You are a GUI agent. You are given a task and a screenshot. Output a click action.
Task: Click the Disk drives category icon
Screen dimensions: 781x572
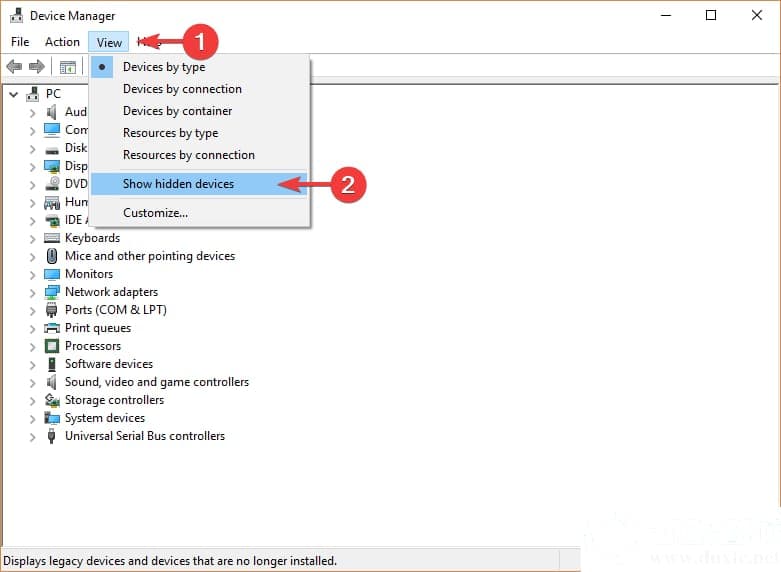(x=52, y=149)
